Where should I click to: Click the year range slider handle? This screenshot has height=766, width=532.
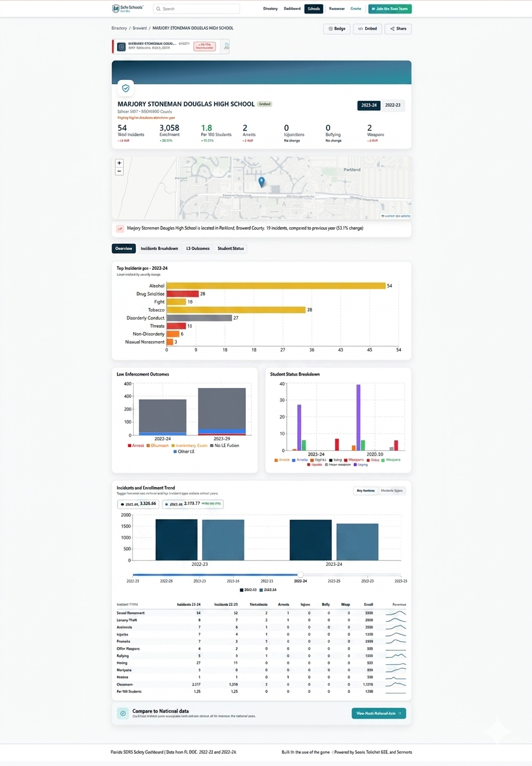point(300,574)
